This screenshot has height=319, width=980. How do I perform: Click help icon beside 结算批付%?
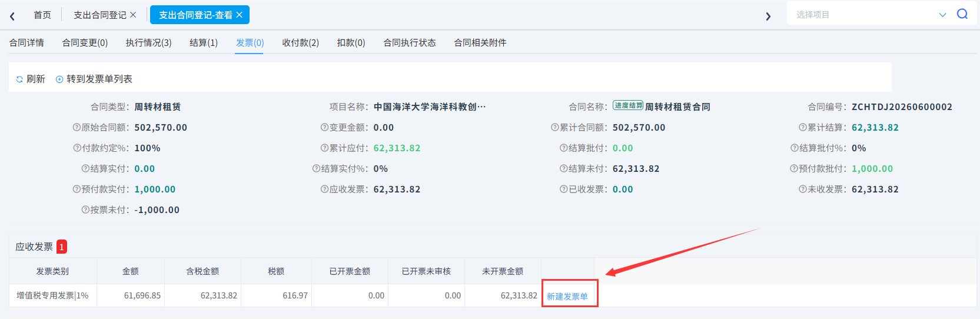coord(794,148)
